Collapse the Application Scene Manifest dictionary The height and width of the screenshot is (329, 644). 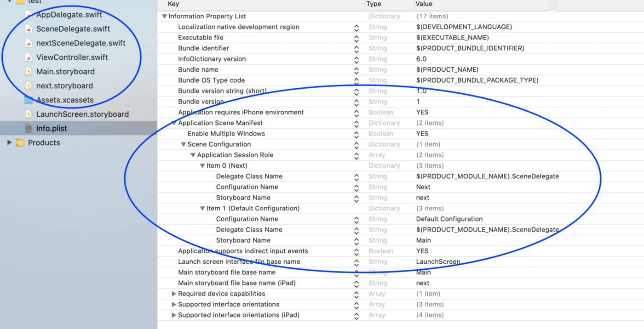coord(174,123)
